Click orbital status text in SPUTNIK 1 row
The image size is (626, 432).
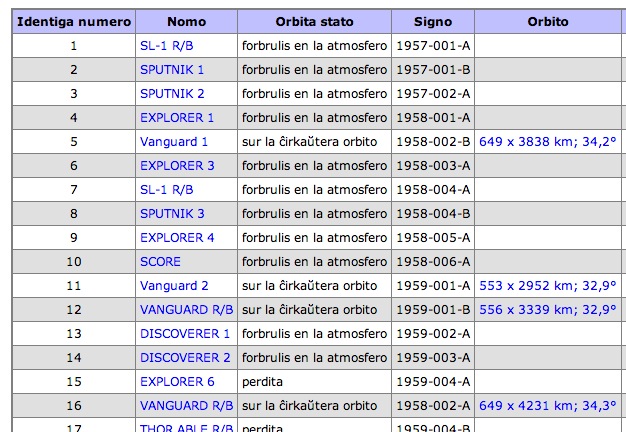(x=314, y=70)
